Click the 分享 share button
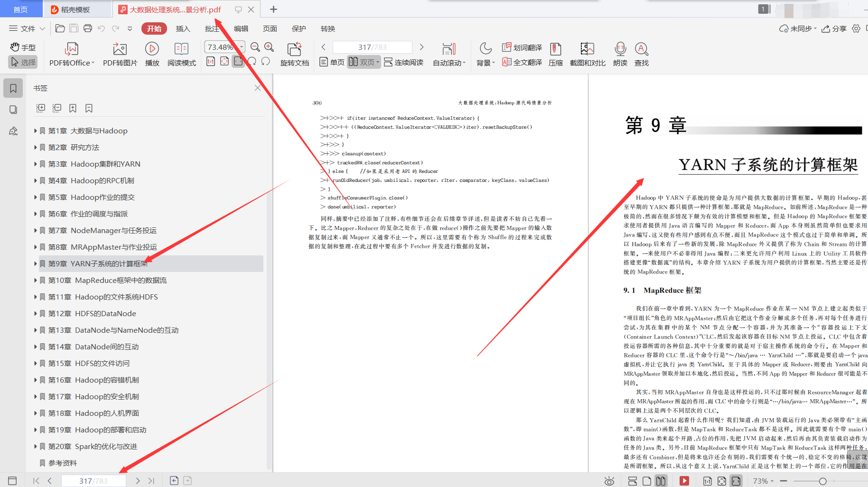The image size is (868, 487). pyautogui.click(x=834, y=28)
